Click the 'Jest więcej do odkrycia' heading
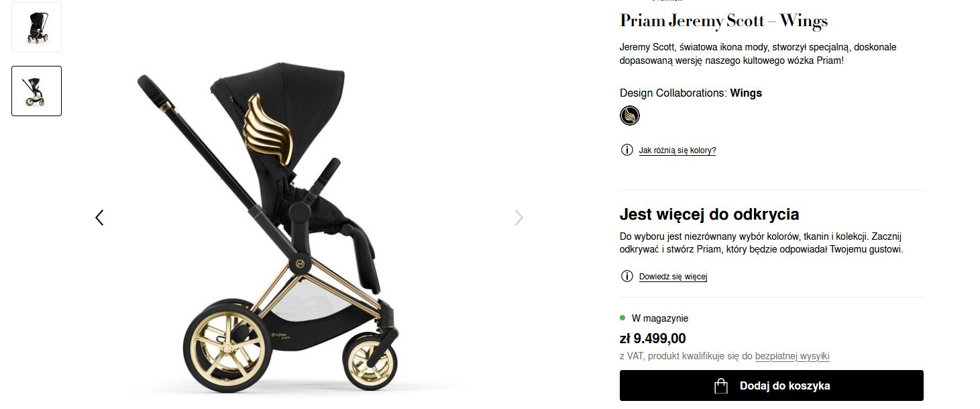This screenshot has width=980, height=409. coord(710,215)
